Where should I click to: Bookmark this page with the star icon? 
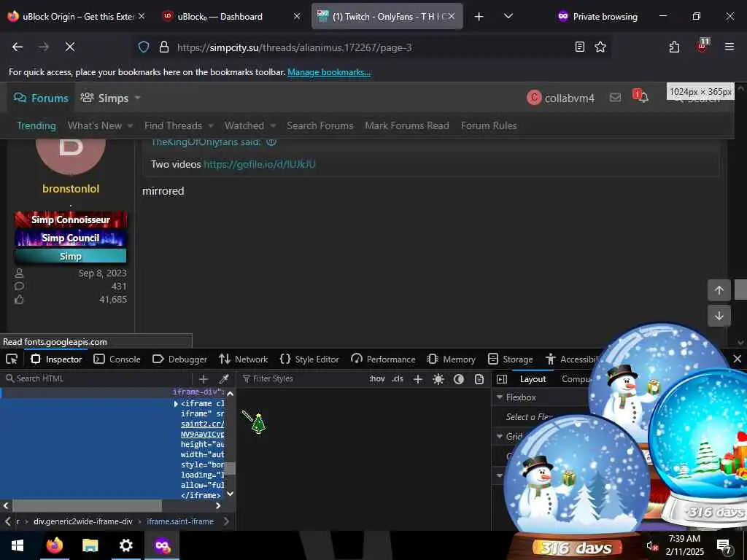[x=600, y=47]
